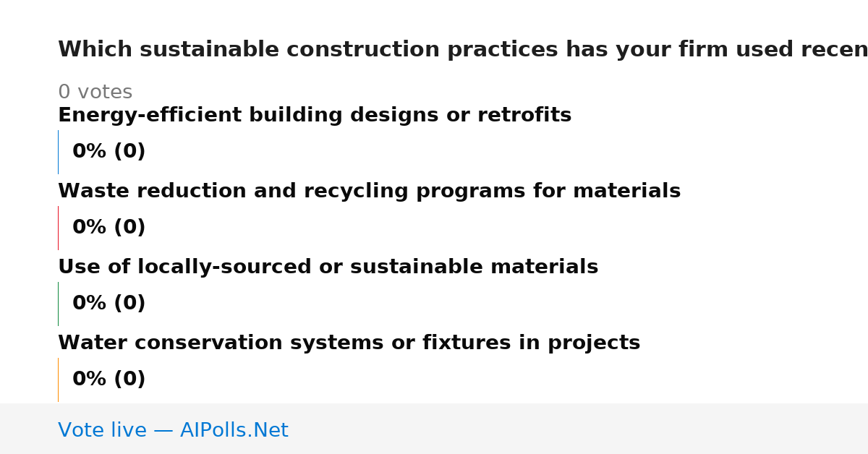
Task: Open the Vote live — AIPolls.Net link
Action: tap(173, 430)
